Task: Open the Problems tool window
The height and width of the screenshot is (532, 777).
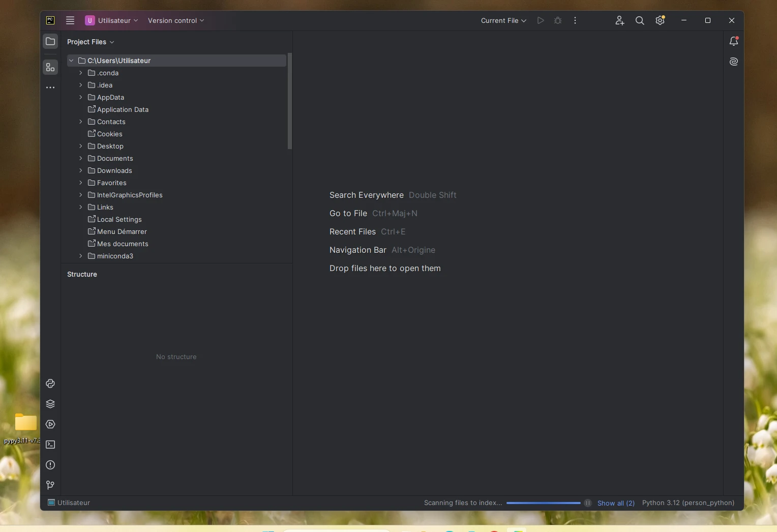Action: click(50, 465)
